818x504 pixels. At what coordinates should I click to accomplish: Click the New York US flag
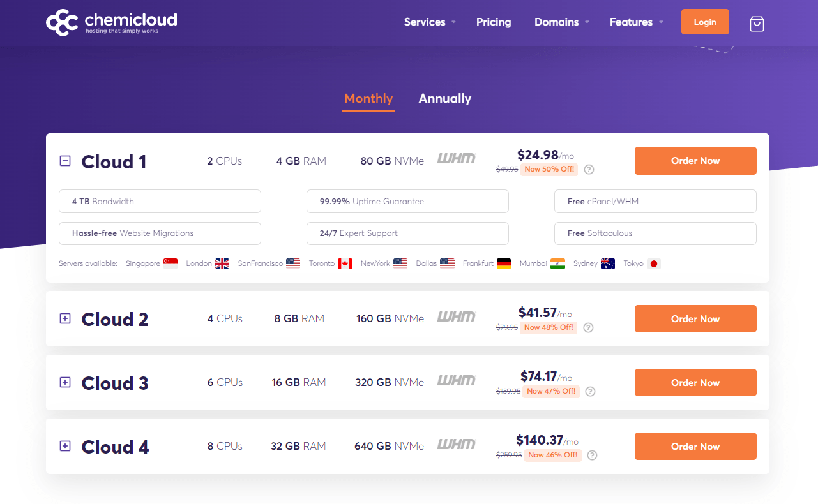pos(400,263)
